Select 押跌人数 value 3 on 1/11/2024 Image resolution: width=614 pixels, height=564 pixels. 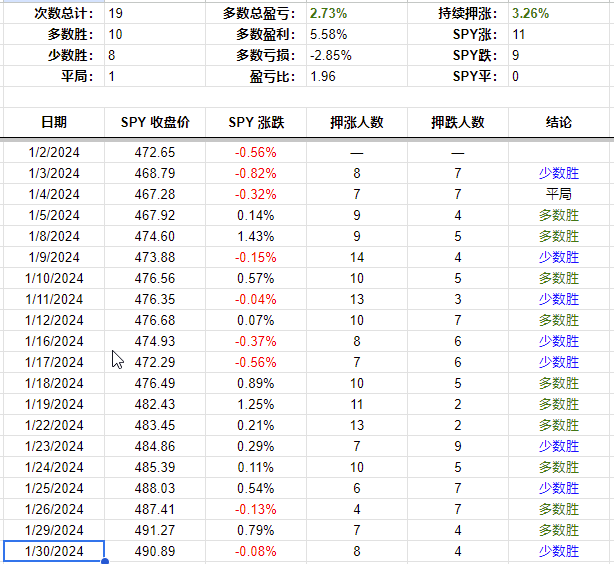(x=458, y=299)
